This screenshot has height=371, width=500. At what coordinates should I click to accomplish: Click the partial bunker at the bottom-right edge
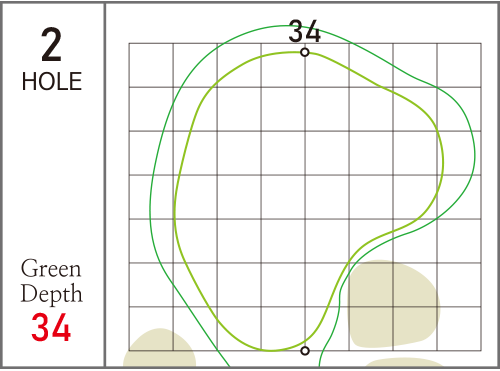404,363
